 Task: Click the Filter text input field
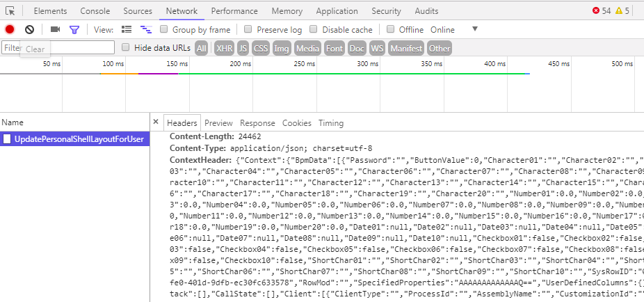58,47
